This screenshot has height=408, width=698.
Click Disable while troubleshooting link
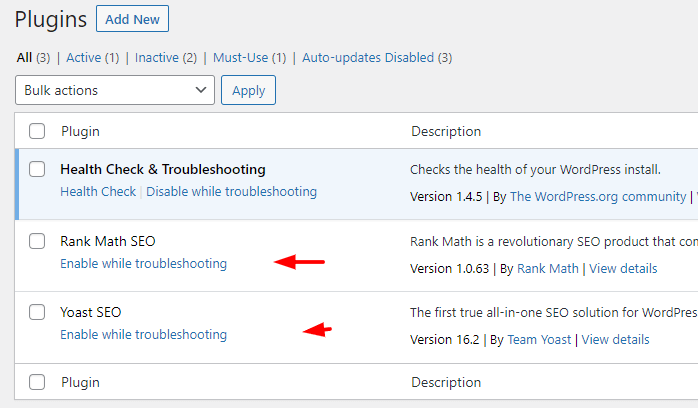tap(231, 192)
